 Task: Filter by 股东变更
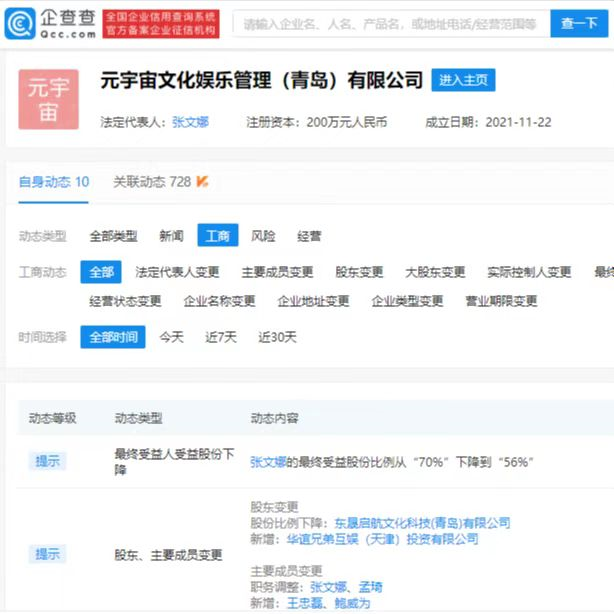[359, 272]
